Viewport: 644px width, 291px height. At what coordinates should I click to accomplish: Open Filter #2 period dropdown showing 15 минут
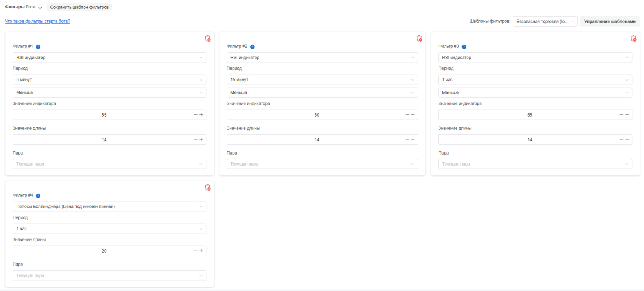tap(322, 79)
